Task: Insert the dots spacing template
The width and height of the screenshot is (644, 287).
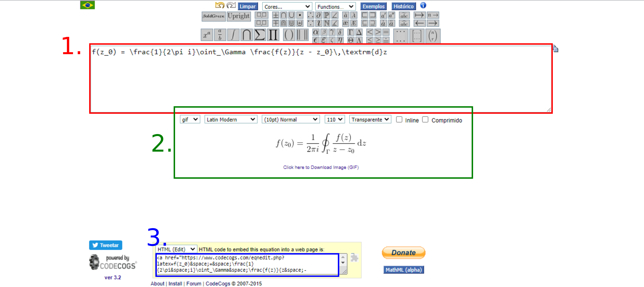Action: [x=400, y=36]
